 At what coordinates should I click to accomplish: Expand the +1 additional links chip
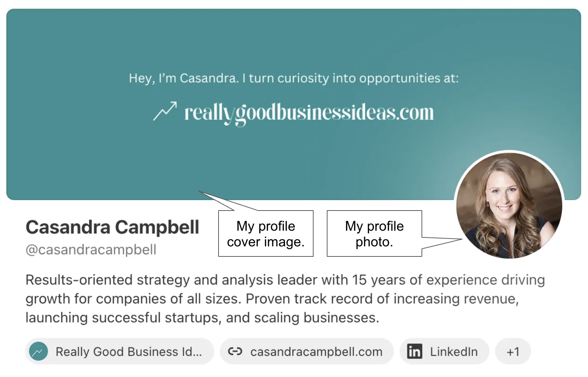pyautogui.click(x=513, y=352)
